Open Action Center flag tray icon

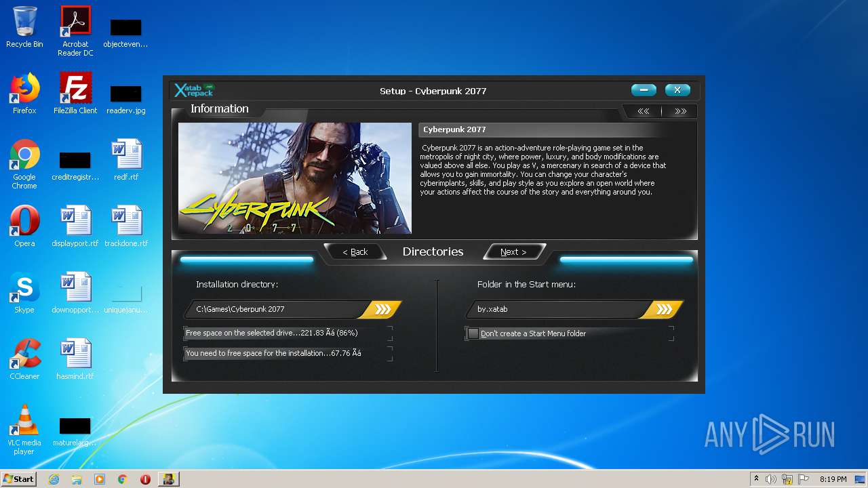(804, 479)
